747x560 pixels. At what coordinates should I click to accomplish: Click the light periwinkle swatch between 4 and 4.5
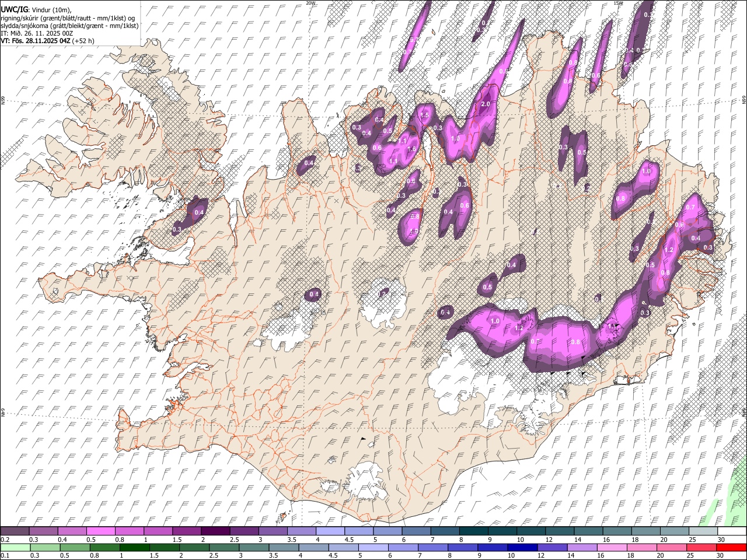coord(330,531)
